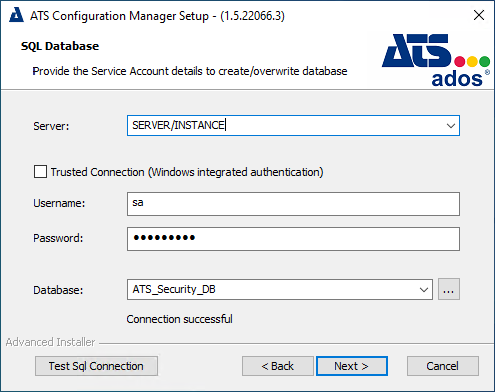Screen dimensions: 495x392
Task: Click the SQL Database heading
Action: coord(60,46)
